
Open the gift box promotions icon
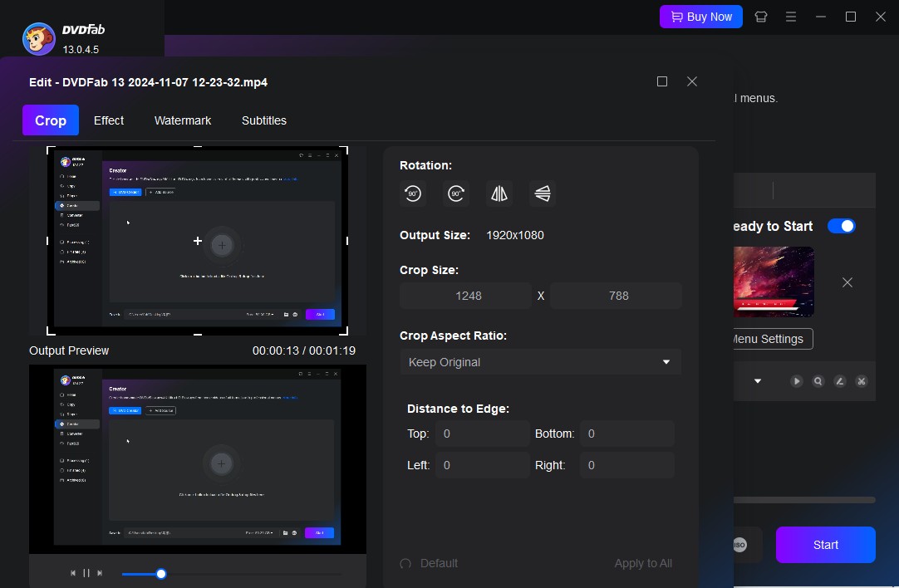point(760,17)
